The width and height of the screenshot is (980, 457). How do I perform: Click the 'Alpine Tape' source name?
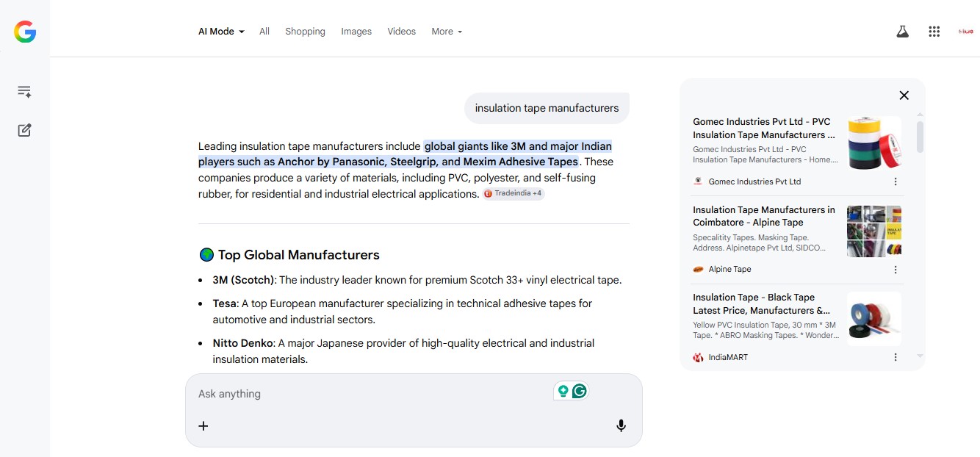pyautogui.click(x=729, y=270)
